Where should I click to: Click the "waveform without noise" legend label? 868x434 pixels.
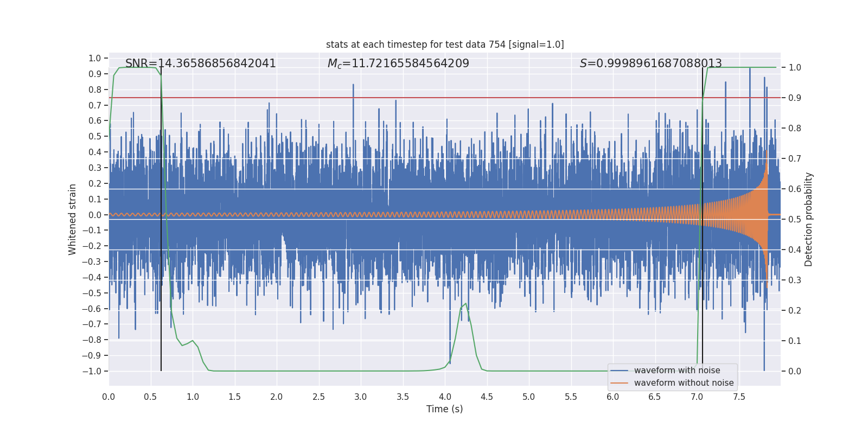pyautogui.click(x=684, y=383)
